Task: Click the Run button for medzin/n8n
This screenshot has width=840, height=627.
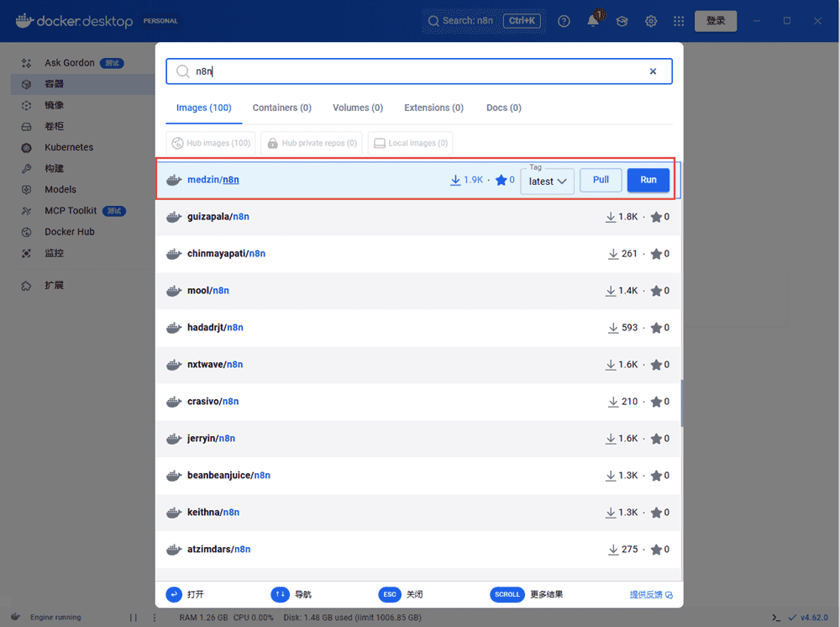Action: [x=648, y=180]
